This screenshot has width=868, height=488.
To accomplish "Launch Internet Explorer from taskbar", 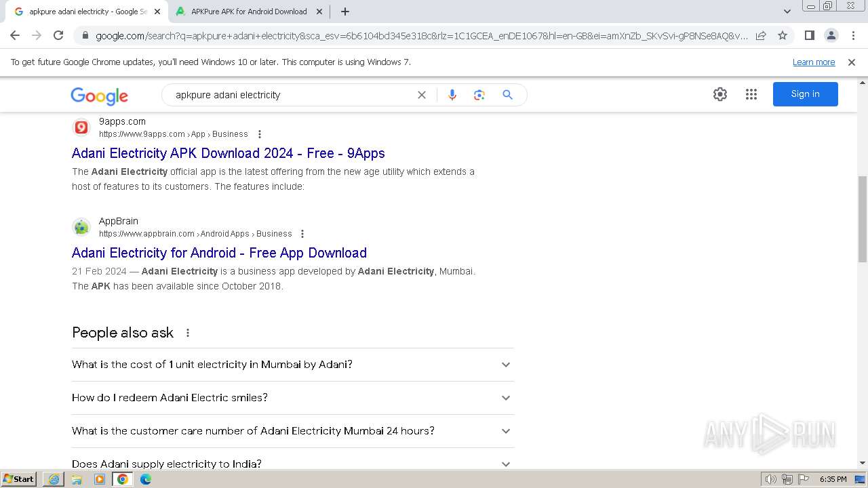I will pyautogui.click(x=54, y=479).
